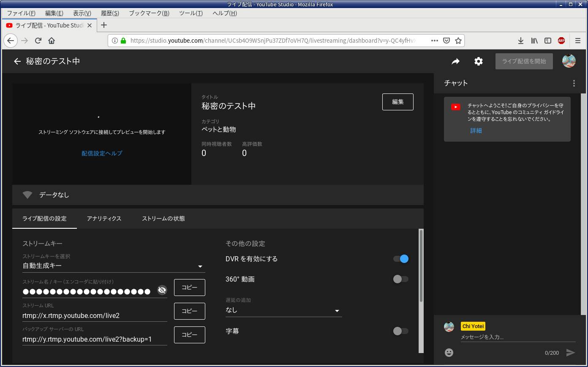This screenshot has height=367, width=588.
Task: Click the green padlock site security icon
Action: 123,41
